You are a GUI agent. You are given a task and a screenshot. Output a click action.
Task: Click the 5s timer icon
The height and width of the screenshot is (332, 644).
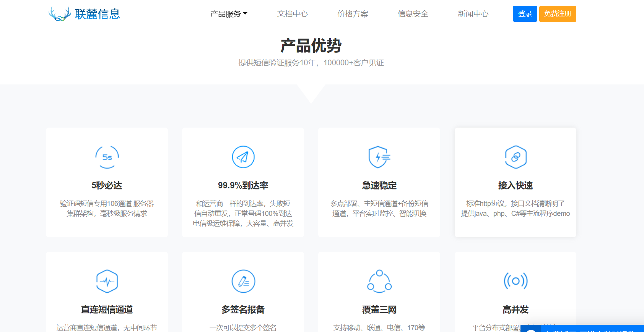107,157
